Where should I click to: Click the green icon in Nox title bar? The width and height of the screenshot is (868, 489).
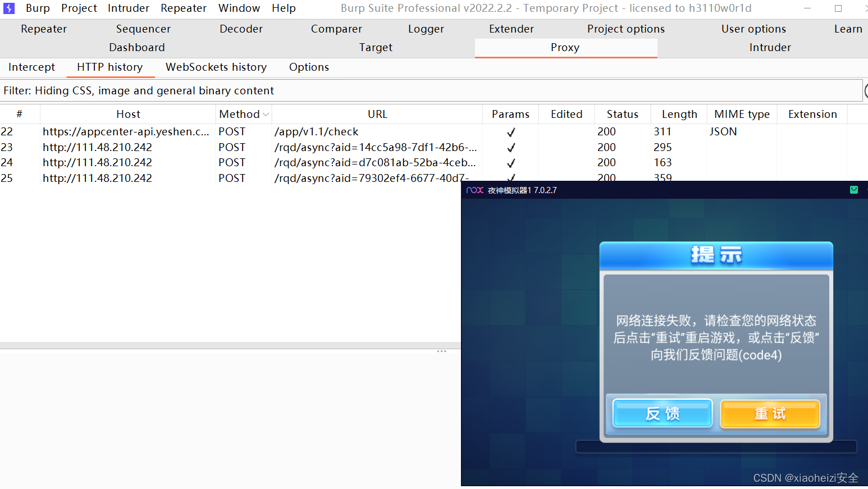pos(854,190)
